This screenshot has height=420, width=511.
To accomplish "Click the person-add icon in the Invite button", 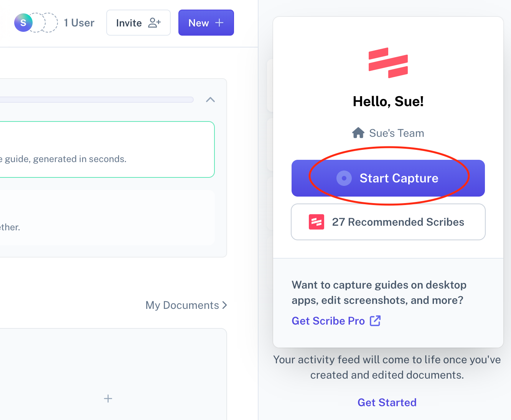I will point(155,23).
